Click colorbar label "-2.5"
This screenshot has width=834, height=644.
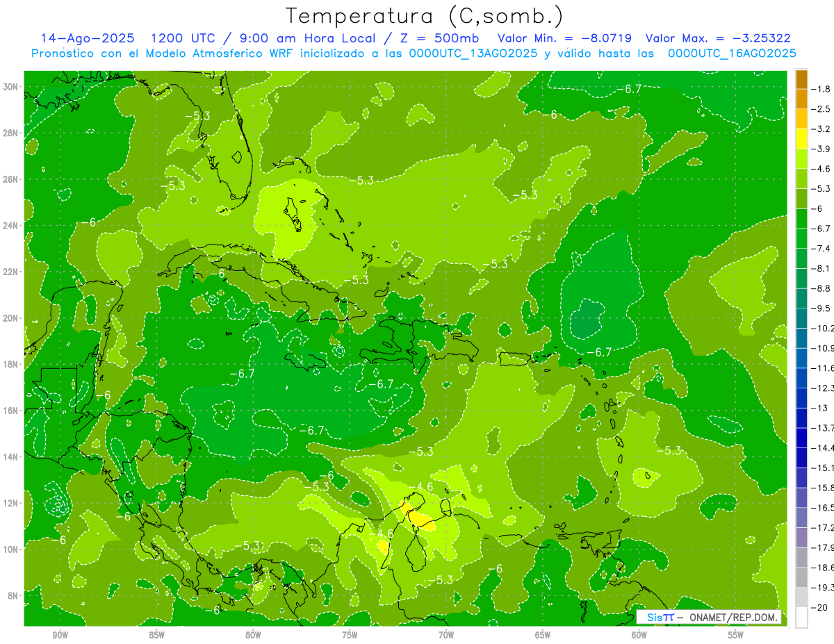click(822, 109)
